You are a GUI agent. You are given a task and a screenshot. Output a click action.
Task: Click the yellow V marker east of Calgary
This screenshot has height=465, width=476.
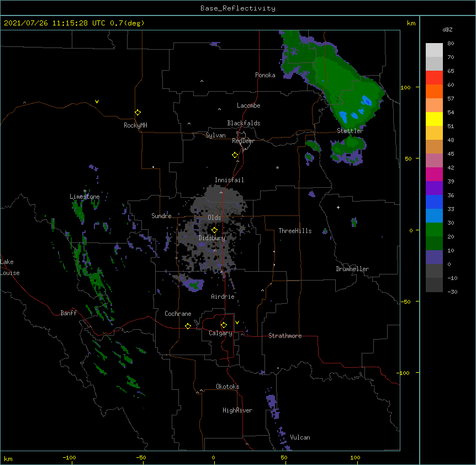click(x=237, y=323)
